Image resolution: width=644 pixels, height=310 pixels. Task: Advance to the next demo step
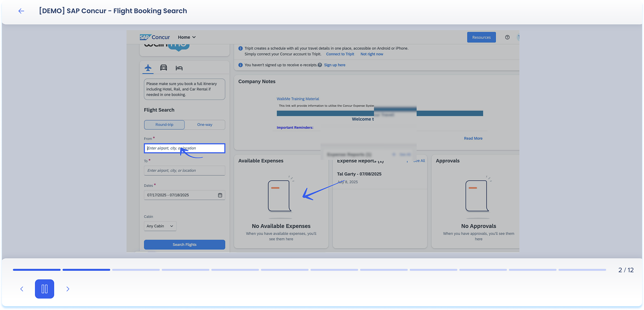tap(68, 289)
